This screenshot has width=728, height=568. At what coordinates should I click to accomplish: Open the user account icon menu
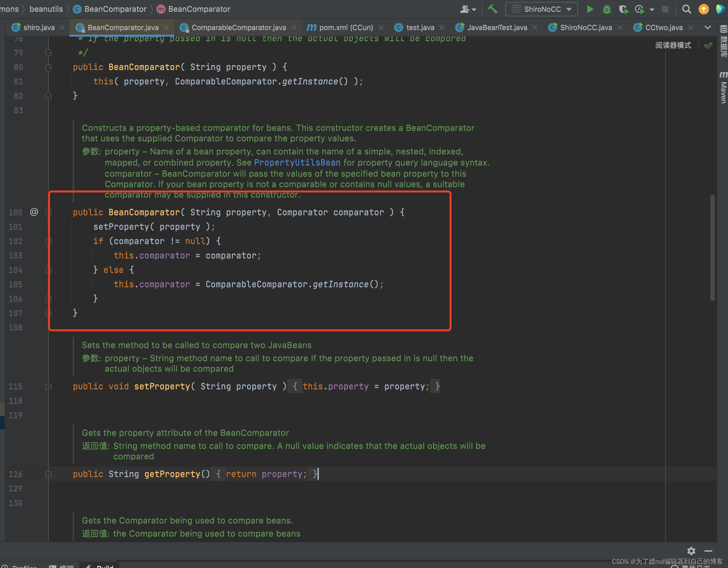coord(468,9)
